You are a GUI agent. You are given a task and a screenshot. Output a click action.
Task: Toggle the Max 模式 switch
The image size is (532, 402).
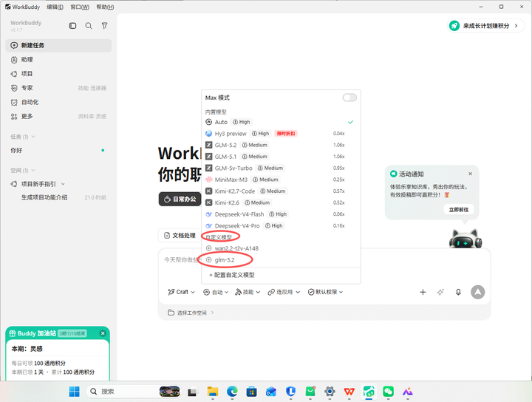click(349, 98)
